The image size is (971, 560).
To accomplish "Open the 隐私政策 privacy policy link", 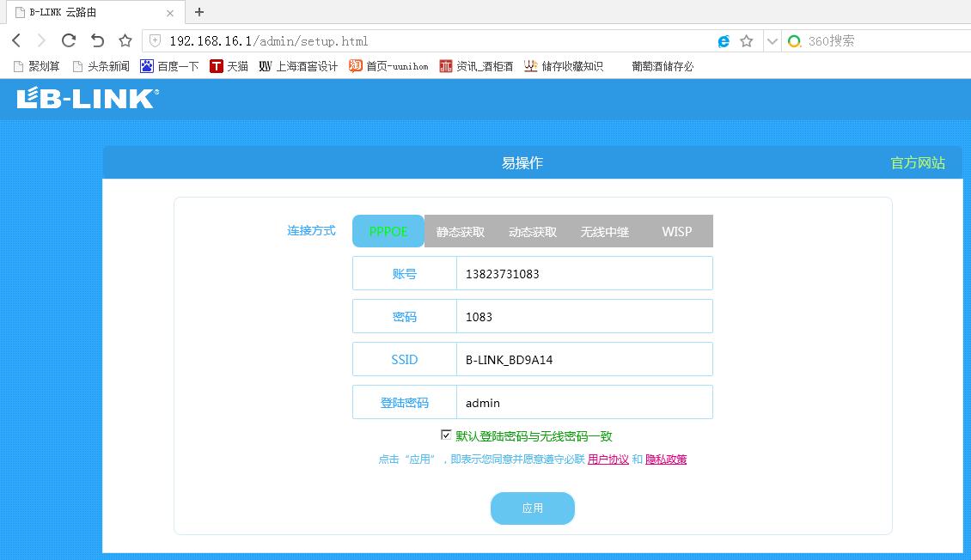I will (666, 460).
